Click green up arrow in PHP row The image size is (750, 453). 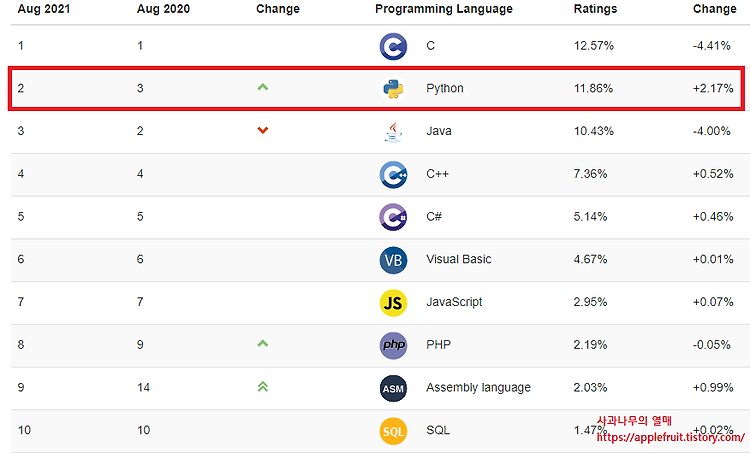(x=263, y=343)
